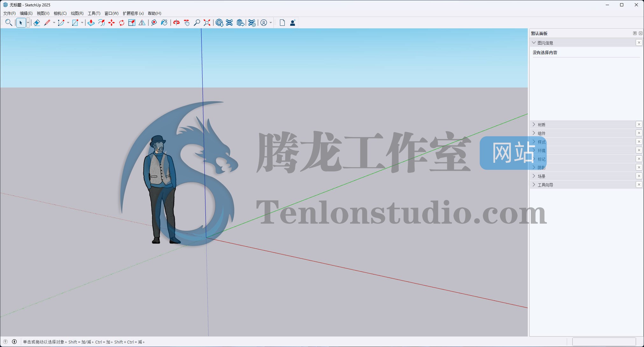Select the Flip mirror tool

click(x=142, y=23)
